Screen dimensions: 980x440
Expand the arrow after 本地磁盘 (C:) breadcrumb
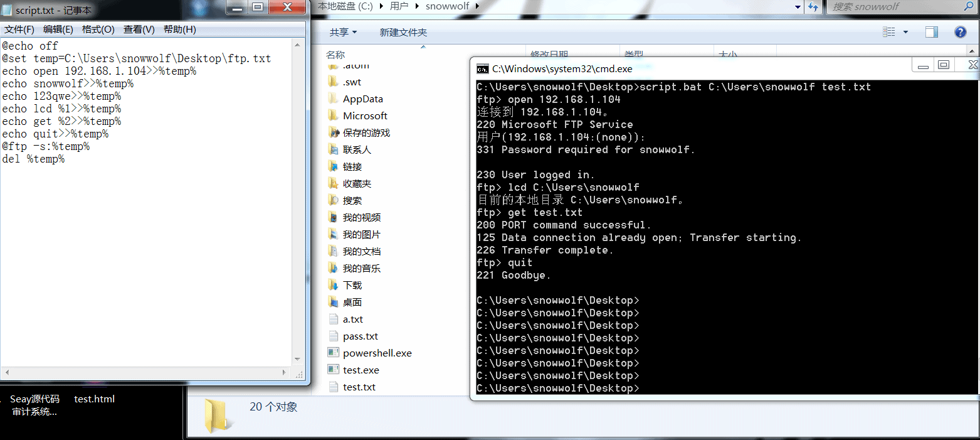tap(382, 6)
